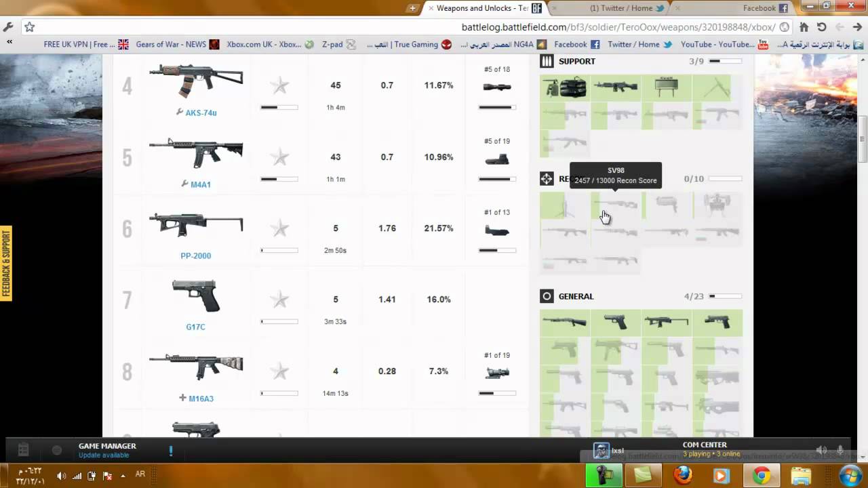Select the claymore unlock under Support
This screenshot has width=868, height=488.
667,87
